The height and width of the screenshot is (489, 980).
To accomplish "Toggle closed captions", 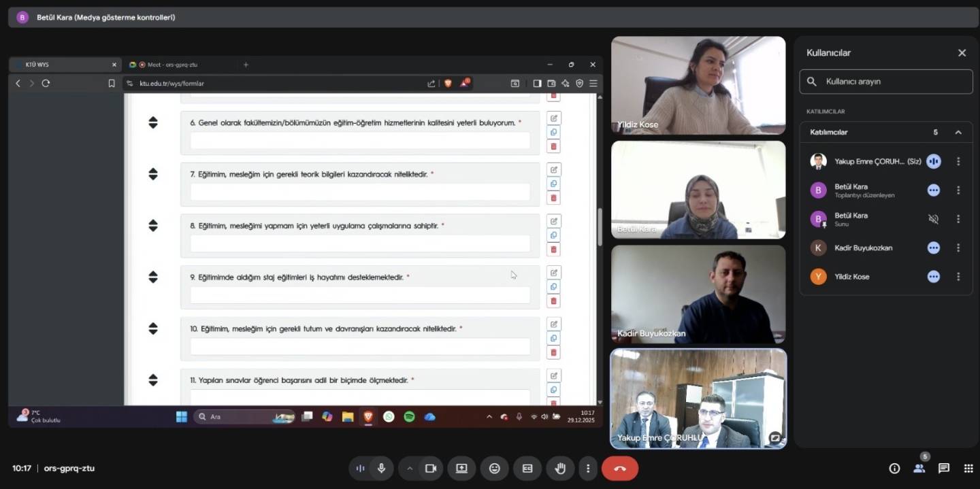I will [x=527, y=469].
